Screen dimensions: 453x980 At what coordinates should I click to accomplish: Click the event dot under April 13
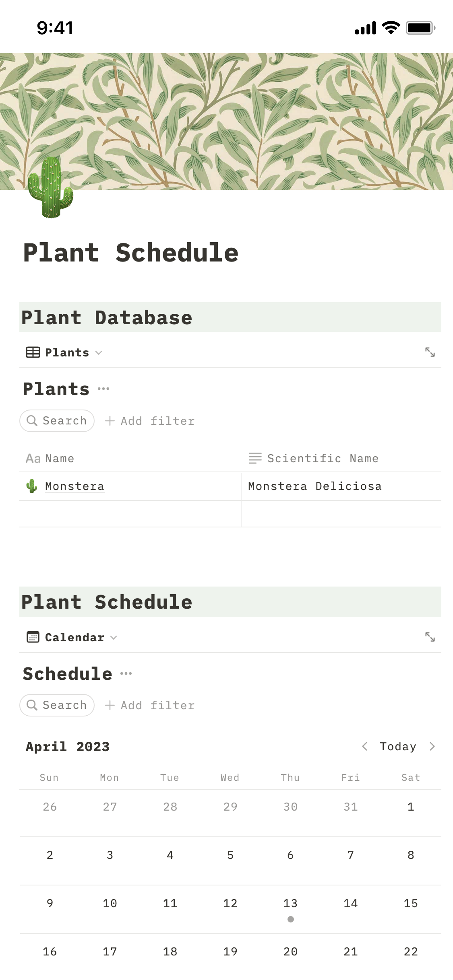click(x=290, y=918)
